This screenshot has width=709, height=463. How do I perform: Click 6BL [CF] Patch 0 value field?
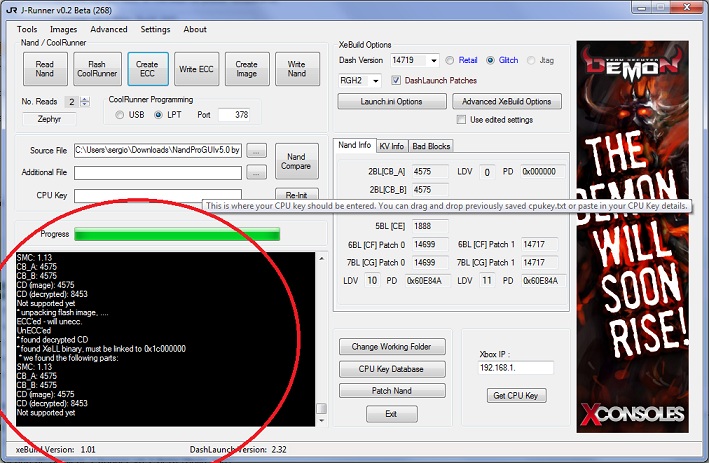[x=430, y=245]
